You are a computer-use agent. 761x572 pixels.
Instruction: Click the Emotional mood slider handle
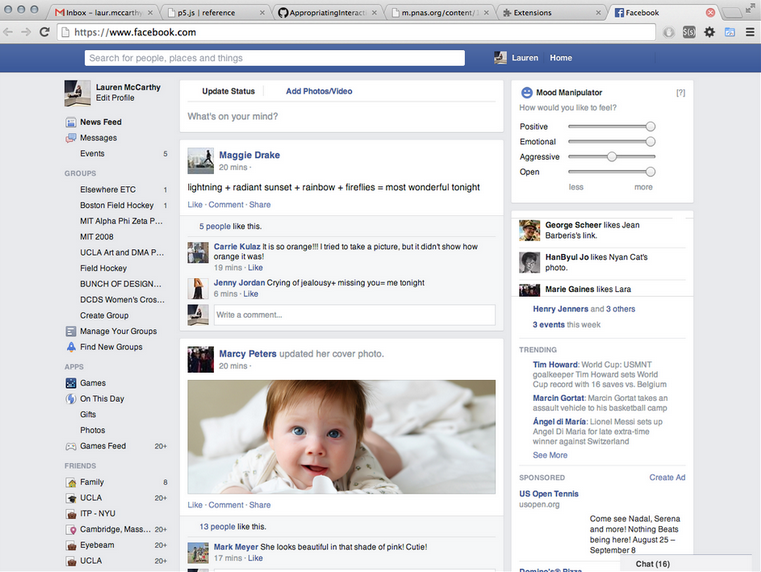point(650,142)
